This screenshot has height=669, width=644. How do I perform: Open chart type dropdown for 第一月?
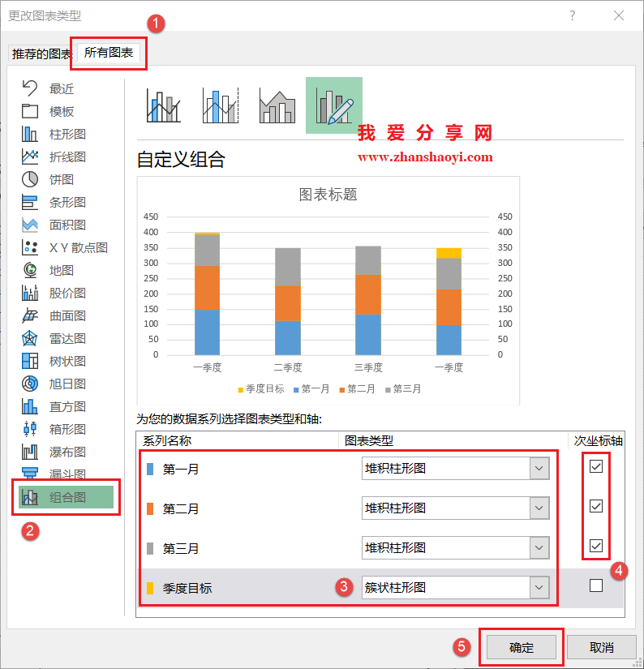pyautogui.click(x=539, y=469)
